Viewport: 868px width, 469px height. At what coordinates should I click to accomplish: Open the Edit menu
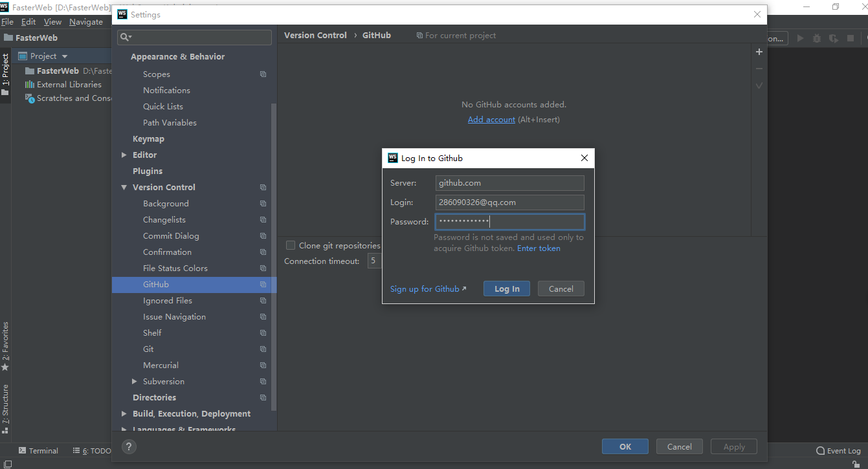click(x=28, y=21)
